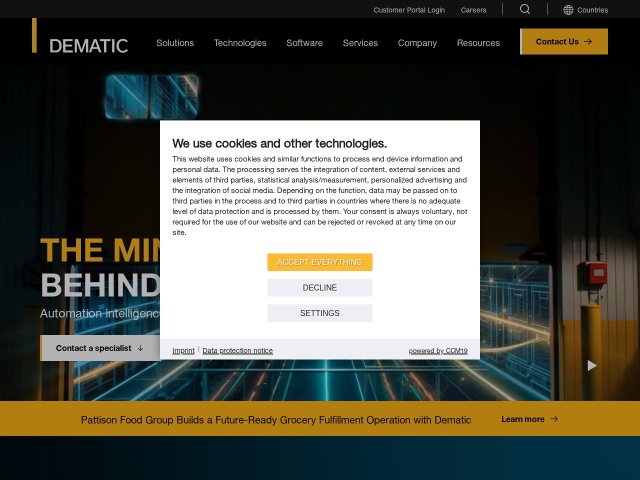This screenshot has width=640, height=480.
Task: Open the Software menu
Action: 304,43
